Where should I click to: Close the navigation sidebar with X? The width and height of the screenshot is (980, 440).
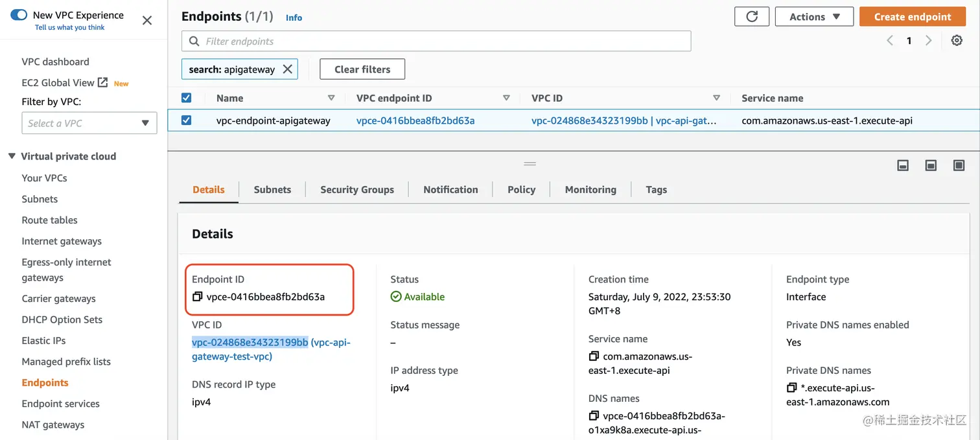(x=147, y=21)
